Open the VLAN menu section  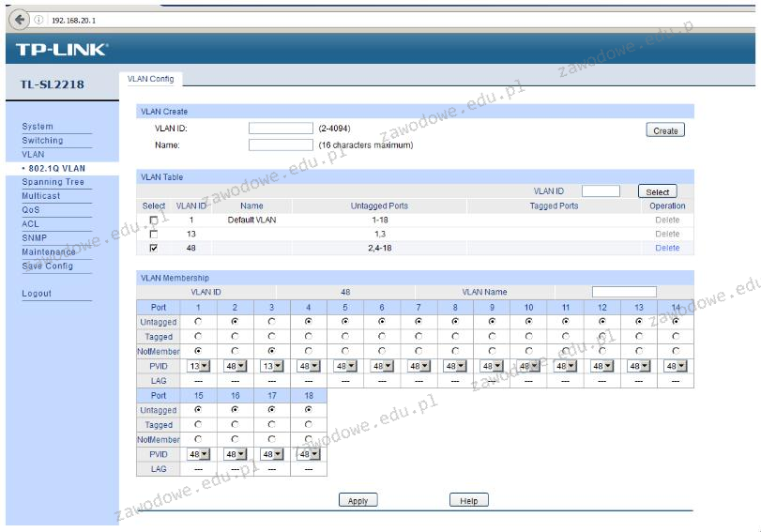click(33, 155)
